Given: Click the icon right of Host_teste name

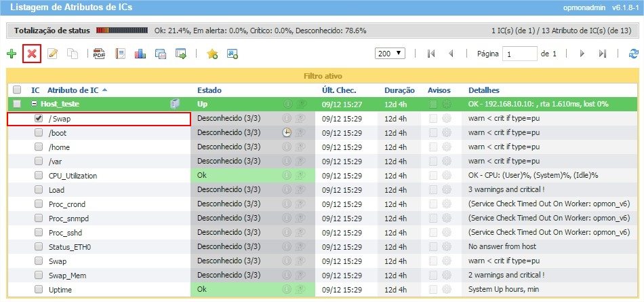Looking at the screenshot, I should [x=175, y=104].
